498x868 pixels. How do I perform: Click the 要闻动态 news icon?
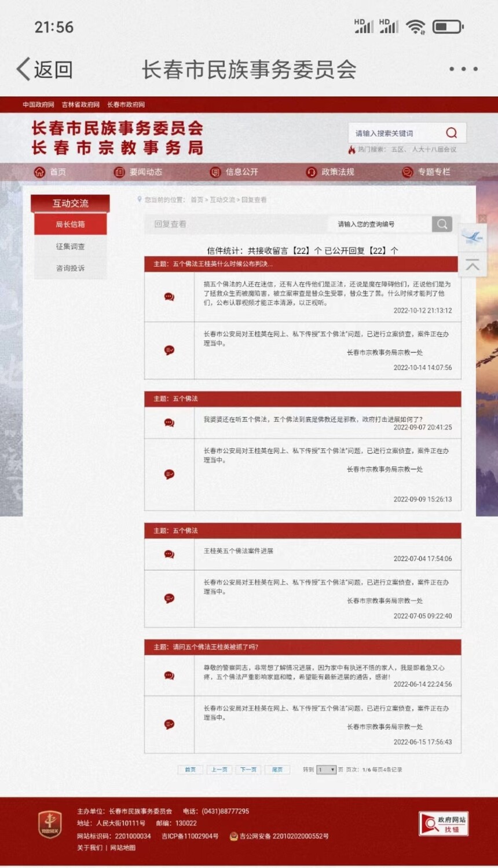point(119,172)
